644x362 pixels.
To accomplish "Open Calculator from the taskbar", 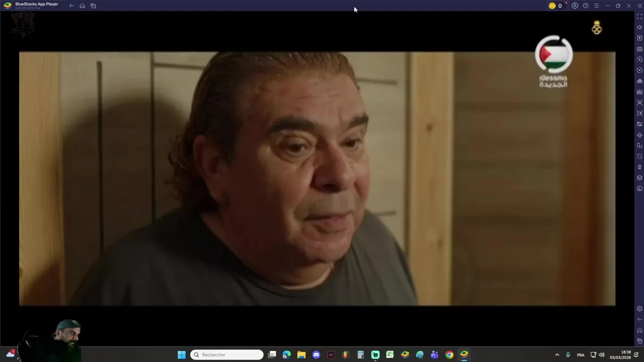I will click(x=360, y=355).
